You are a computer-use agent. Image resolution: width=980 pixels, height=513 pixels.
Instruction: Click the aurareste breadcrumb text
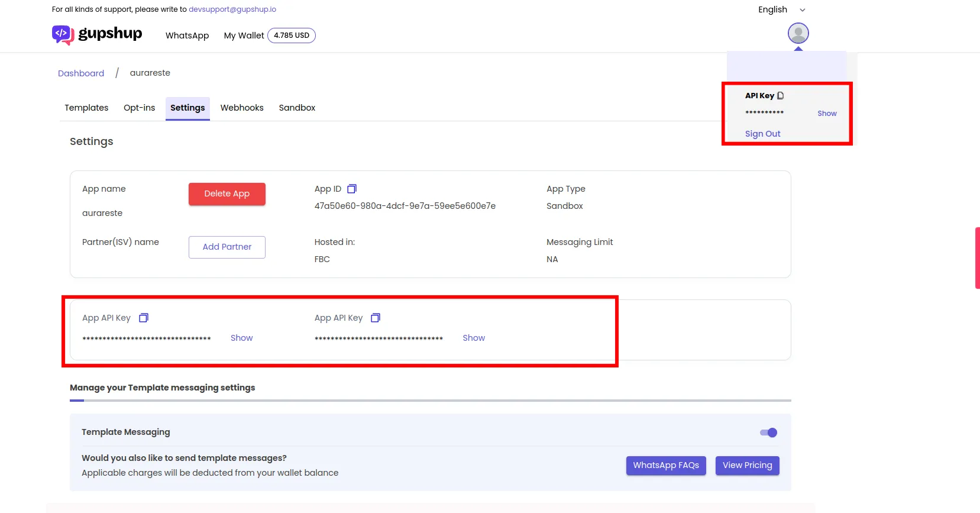click(x=150, y=73)
